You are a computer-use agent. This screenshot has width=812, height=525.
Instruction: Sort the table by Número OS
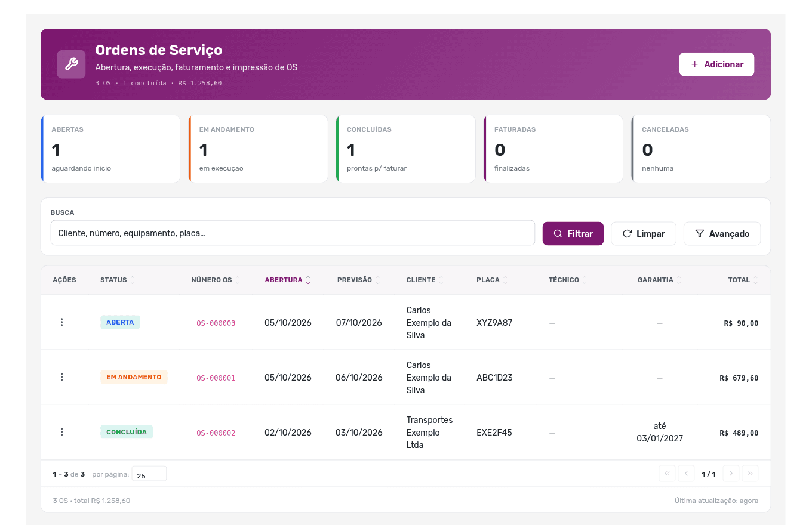pos(216,280)
